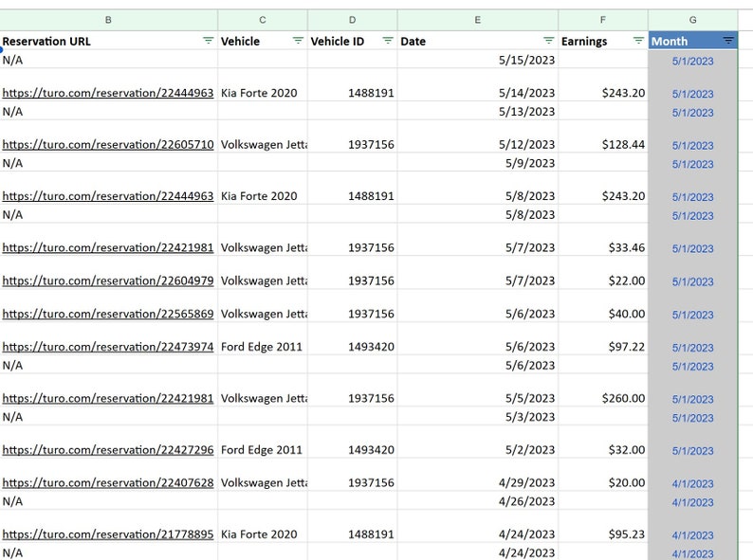Select column D header

click(x=353, y=20)
